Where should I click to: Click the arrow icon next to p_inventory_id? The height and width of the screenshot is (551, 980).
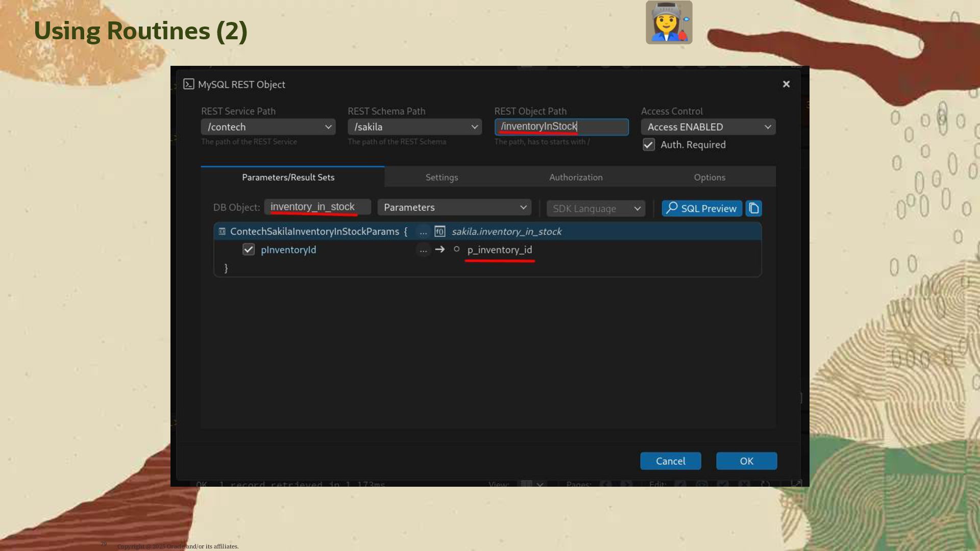click(x=439, y=250)
